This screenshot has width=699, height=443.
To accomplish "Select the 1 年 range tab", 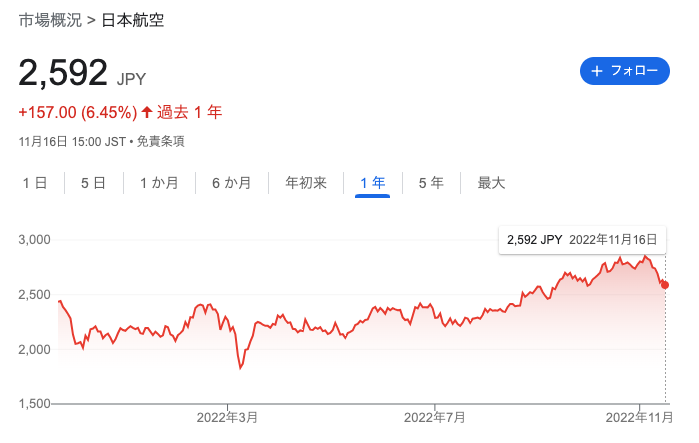I will [373, 183].
